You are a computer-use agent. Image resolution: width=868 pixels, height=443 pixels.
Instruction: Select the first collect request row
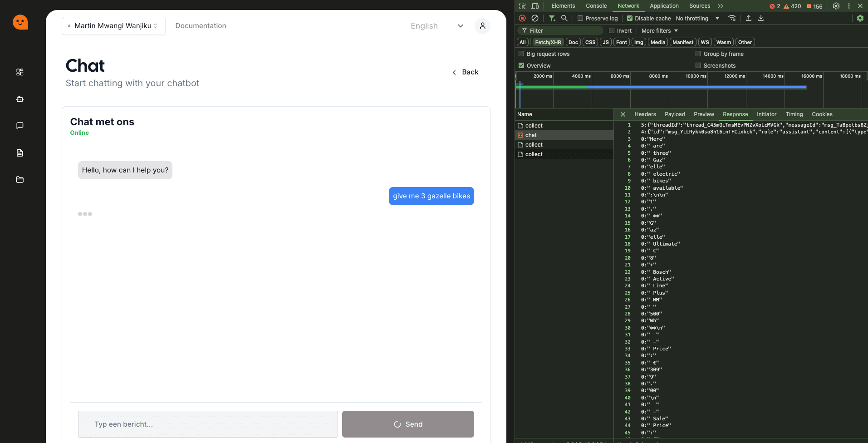564,126
